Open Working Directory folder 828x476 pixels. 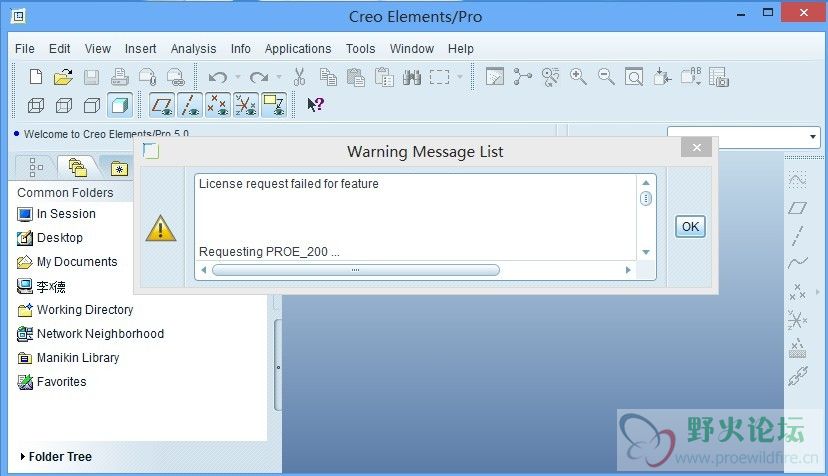[74, 310]
